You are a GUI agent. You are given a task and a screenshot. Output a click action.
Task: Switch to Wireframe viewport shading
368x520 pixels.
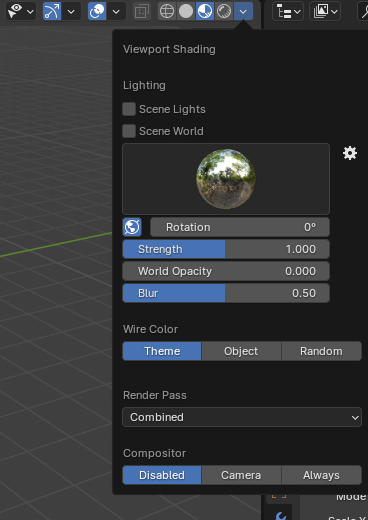click(167, 11)
